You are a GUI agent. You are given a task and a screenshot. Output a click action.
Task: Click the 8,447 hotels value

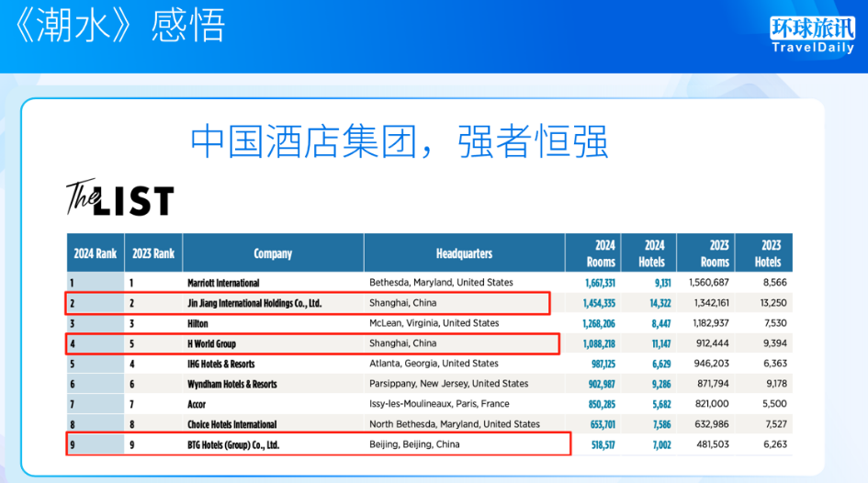(x=661, y=323)
